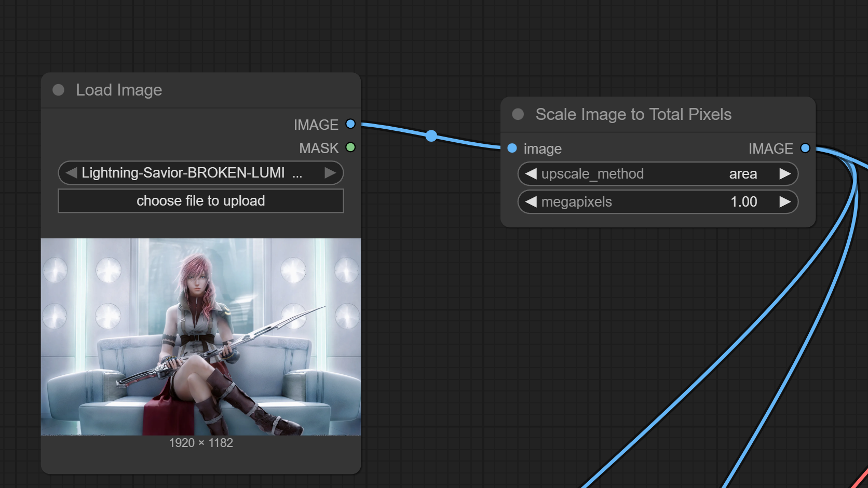868x488 pixels.
Task: Click the loaded character image preview
Action: pyautogui.click(x=201, y=337)
